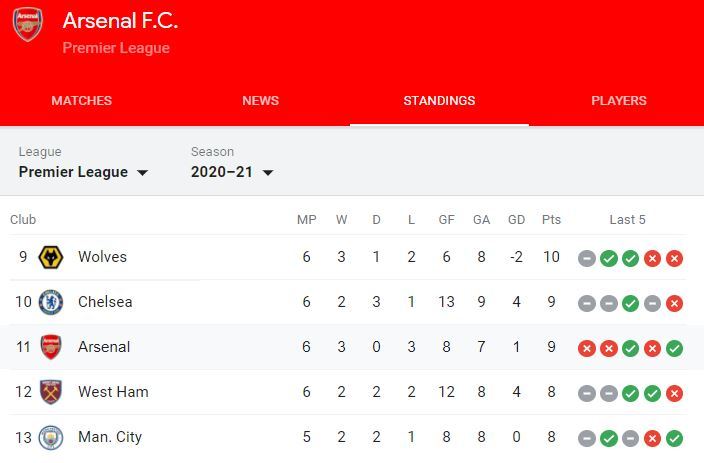This screenshot has width=704, height=463.
Task: Click the Arsenal crest in the header
Action: (x=28, y=24)
